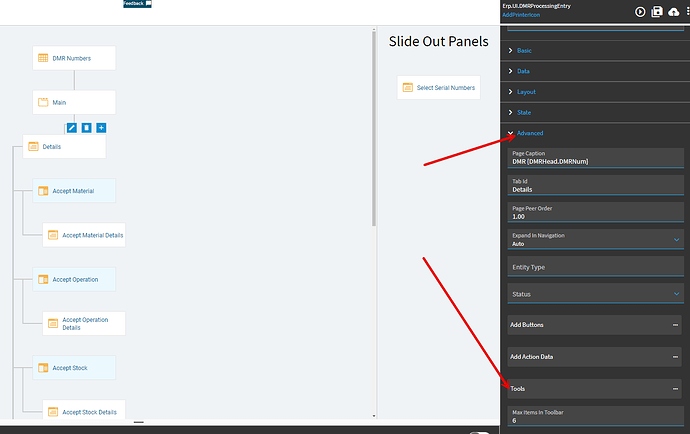This screenshot has width=690, height=434.
Task: Select the Accept Stock node
Action: pyautogui.click(x=74, y=368)
